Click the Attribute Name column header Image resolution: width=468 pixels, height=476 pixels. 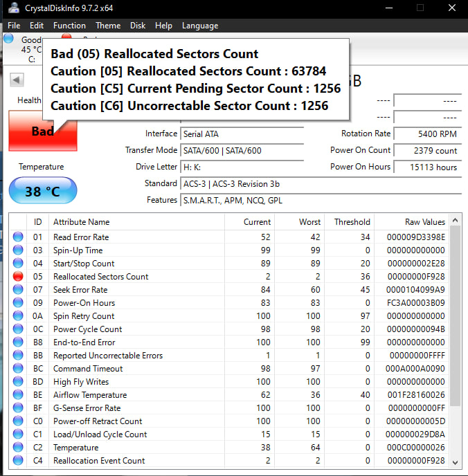coord(136,222)
